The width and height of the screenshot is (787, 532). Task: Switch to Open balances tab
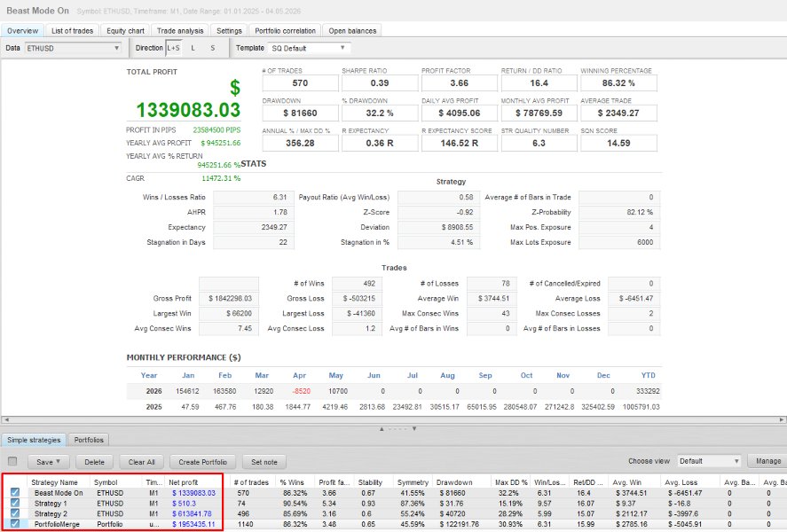(352, 30)
